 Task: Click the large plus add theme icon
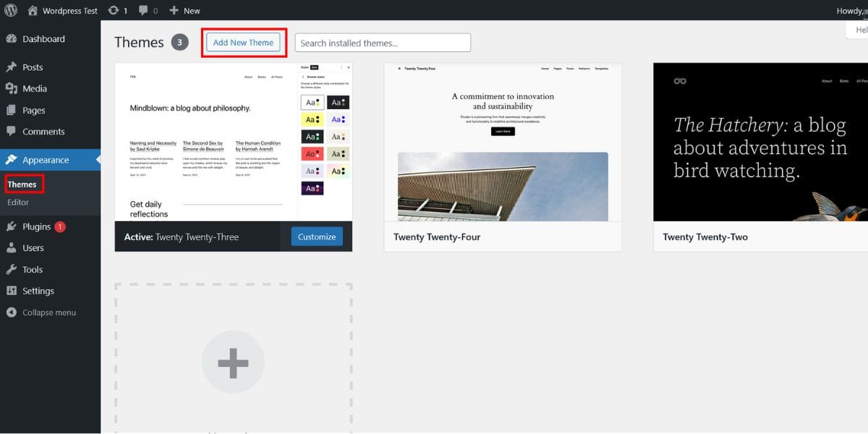point(233,362)
